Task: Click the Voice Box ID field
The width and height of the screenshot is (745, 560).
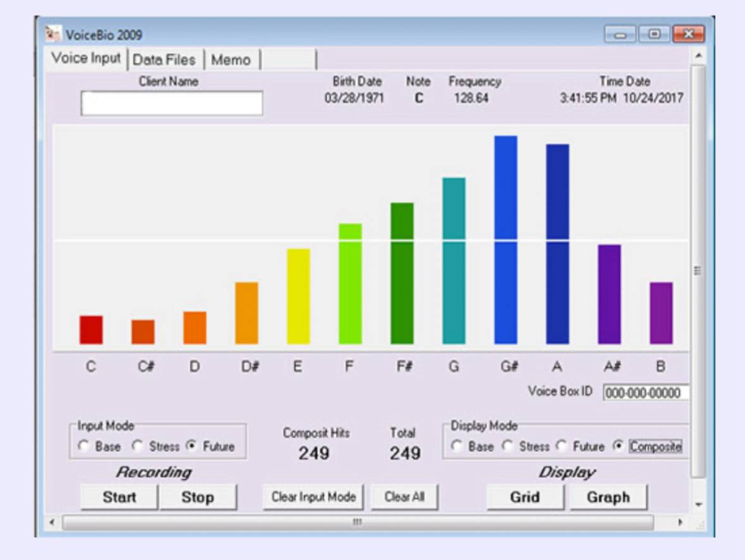Action: coord(645,393)
